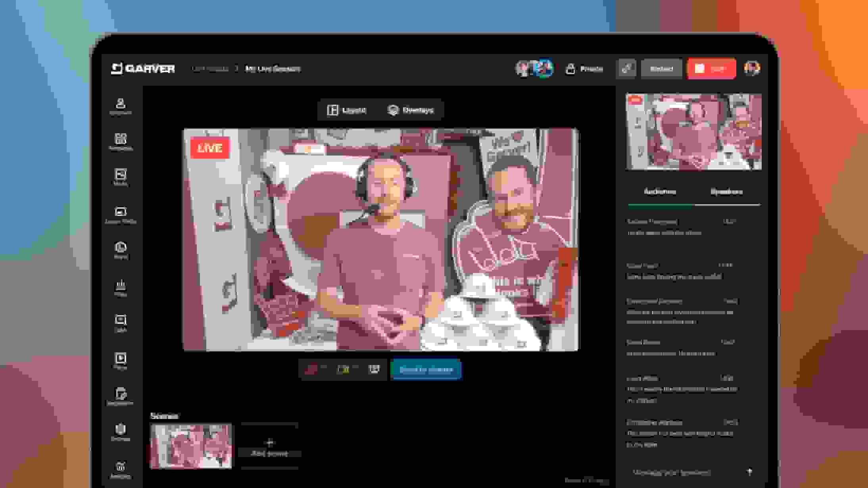Toggle the Private lock in top bar
The height and width of the screenshot is (488, 868).
point(584,69)
